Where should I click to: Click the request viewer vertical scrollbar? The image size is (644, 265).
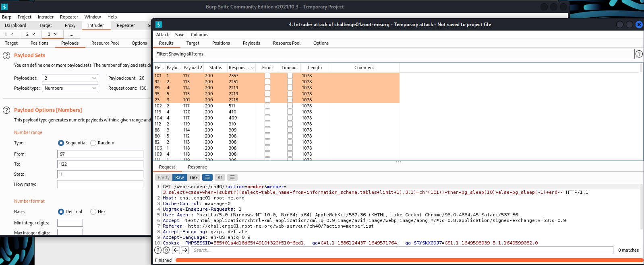[641, 207]
